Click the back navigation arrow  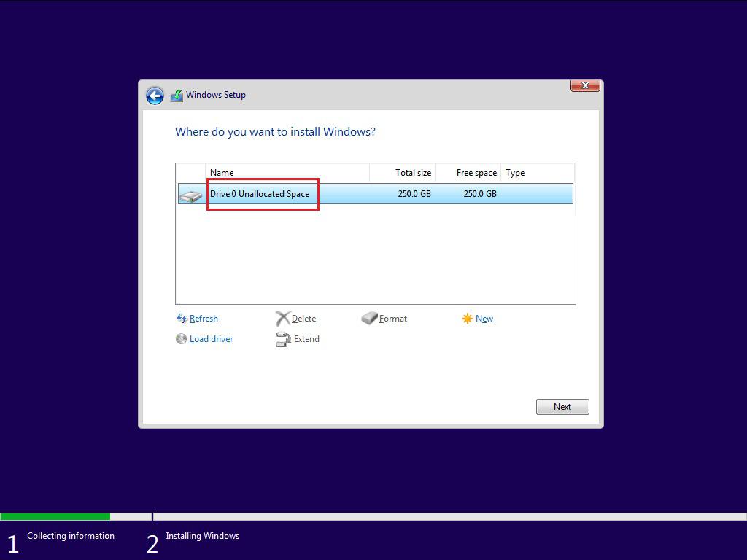(x=155, y=96)
